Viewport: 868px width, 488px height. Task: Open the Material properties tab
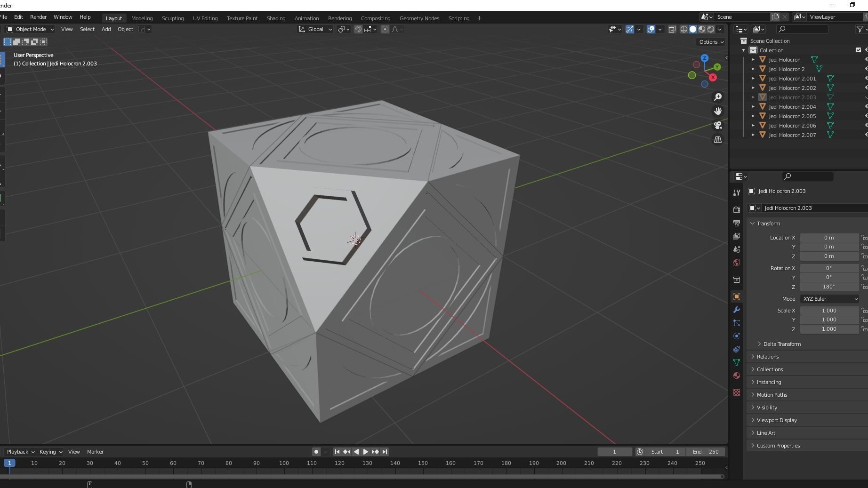coord(737,376)
